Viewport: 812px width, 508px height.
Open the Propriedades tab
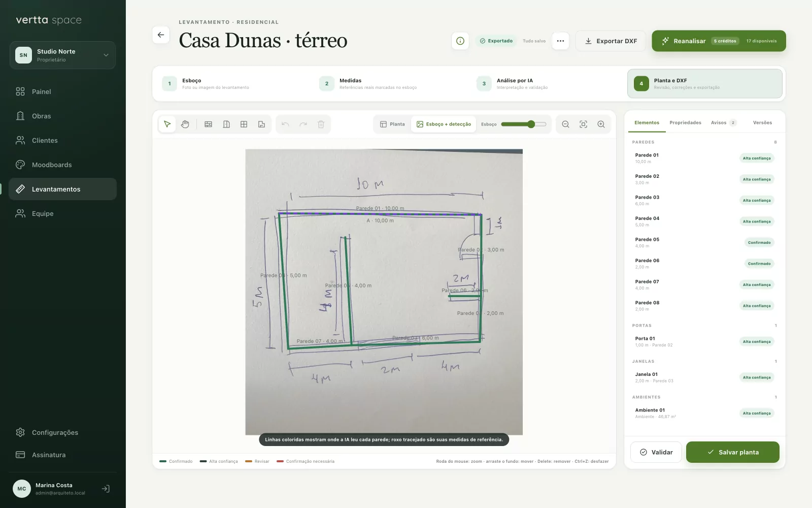tap(685, 123)
